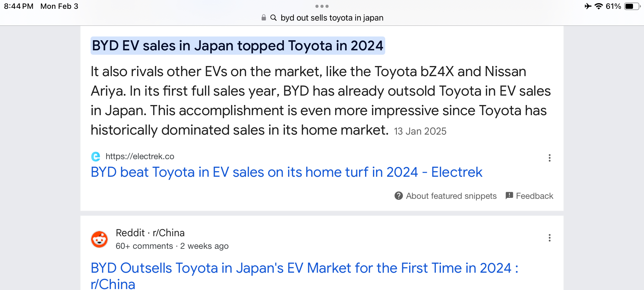
Task: Tap the battery status icon
Action: [x=632, y=6]
